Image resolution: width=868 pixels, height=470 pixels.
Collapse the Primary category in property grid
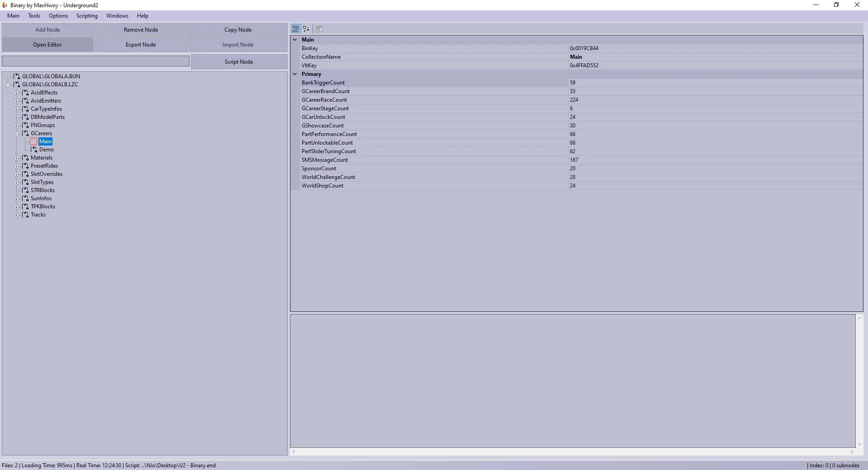(295, 74)
